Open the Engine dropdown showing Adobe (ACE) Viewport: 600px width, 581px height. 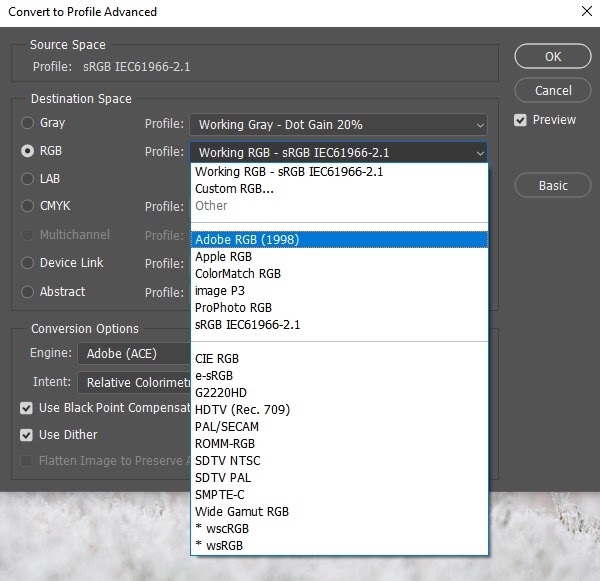tap(134, 353)
